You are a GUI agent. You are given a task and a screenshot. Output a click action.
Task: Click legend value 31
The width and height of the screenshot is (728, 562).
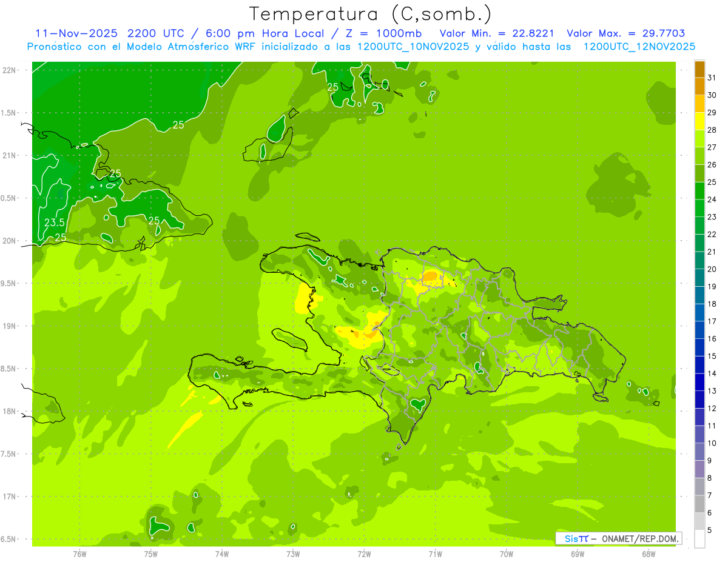[x=712, y=78]
